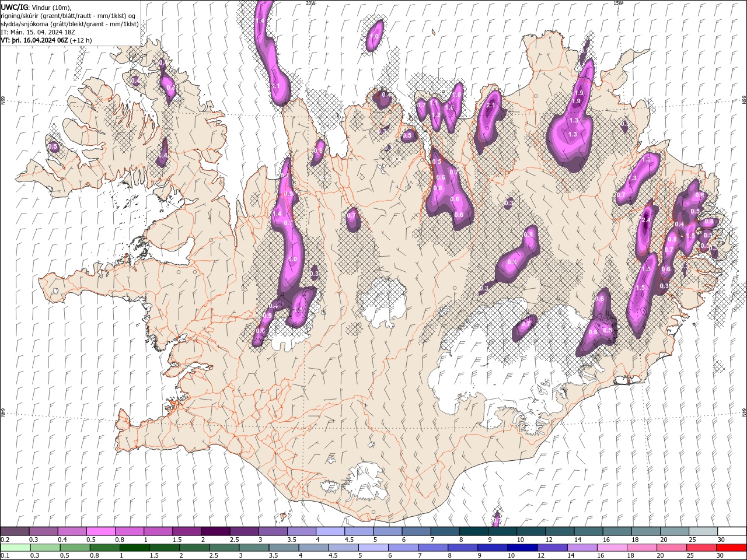Click the bright red swatch ending the rain scale
This screenshot has height=560, width=747.
pos(731,548)
